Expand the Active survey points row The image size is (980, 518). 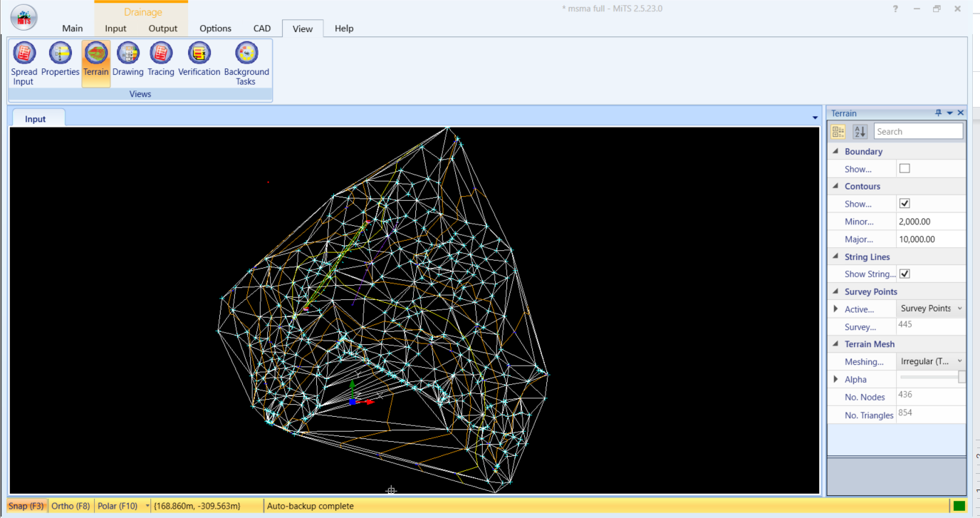tap(835, 309)
